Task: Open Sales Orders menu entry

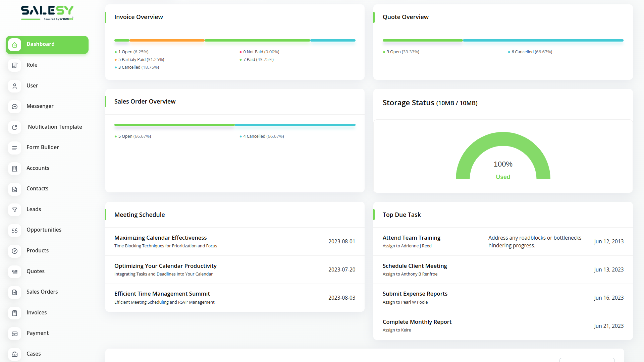Action: 42,292
